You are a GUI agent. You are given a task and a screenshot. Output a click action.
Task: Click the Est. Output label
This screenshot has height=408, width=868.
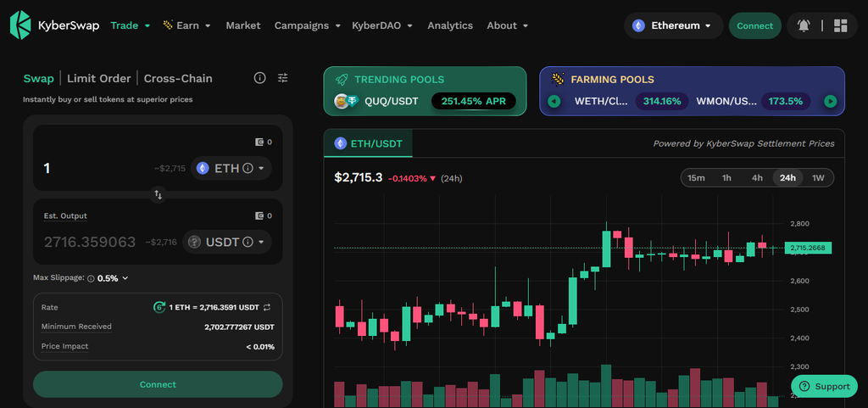pos(65,216)
